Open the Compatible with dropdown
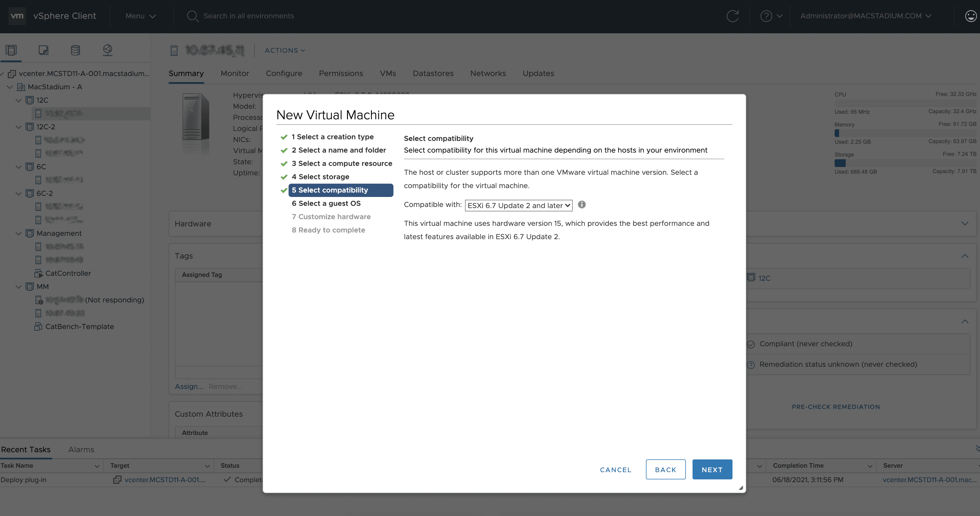 tap(518, 205)
